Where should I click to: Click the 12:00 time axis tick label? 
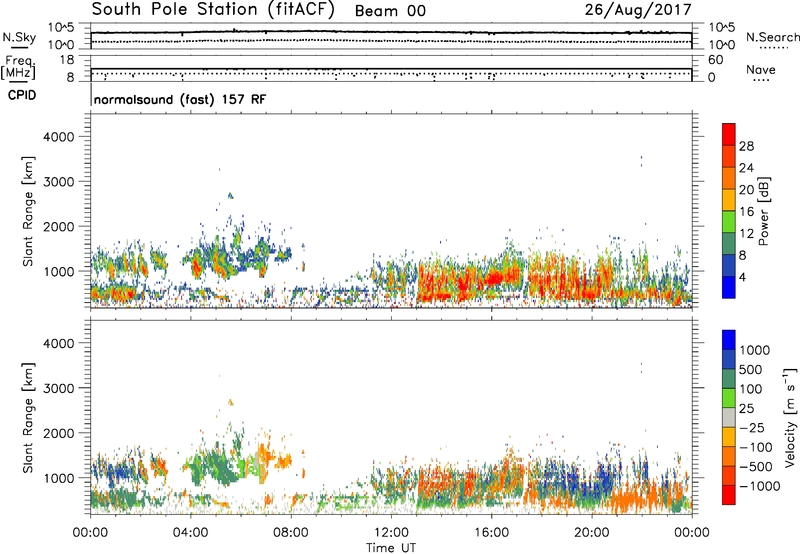[391, 533]
